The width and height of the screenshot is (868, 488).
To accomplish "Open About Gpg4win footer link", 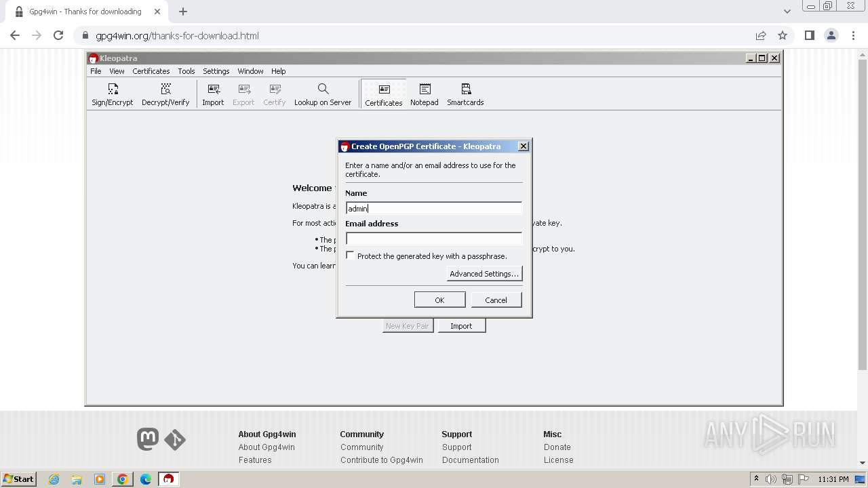I will click(x=267, y=447).
